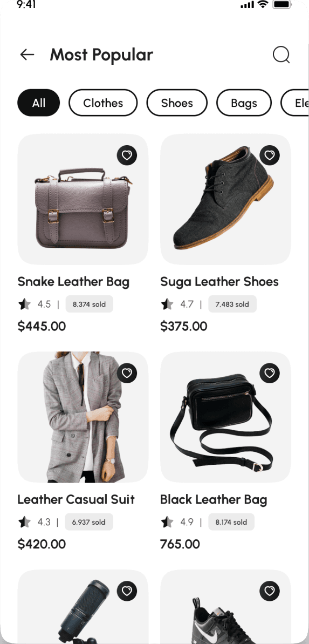309x644 pixels.
Task: Click the star rating icon next to 4.9
Action: click(167, 522)
